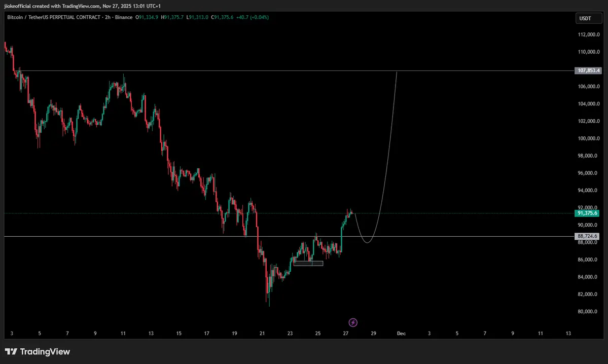Click the 90,000.0 price axis label
The image size is (608, 364).
point(587,225)
